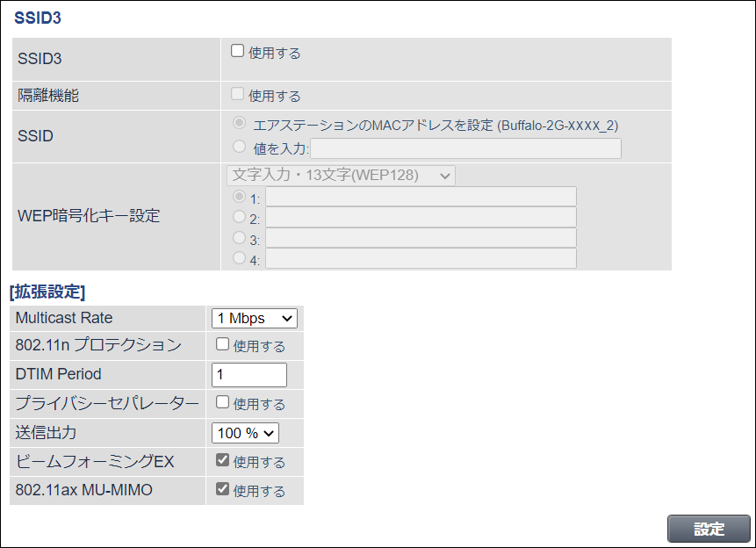The width and height of the screenshot is (756, 548).
Task: Click the 隔離機能 row label
Action: coord(48,96)
